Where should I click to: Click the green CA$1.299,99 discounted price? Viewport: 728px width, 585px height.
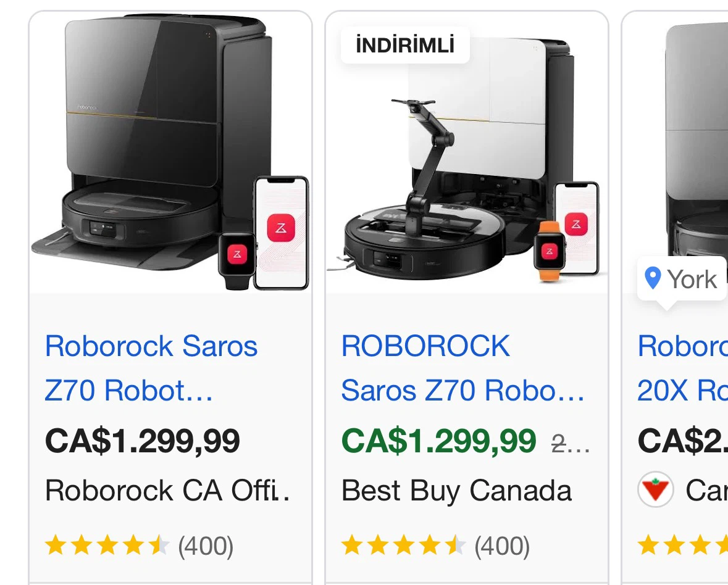point(439,441)
